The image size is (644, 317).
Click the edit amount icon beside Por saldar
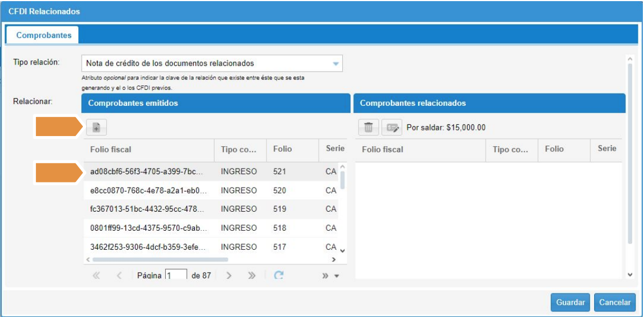391,128
